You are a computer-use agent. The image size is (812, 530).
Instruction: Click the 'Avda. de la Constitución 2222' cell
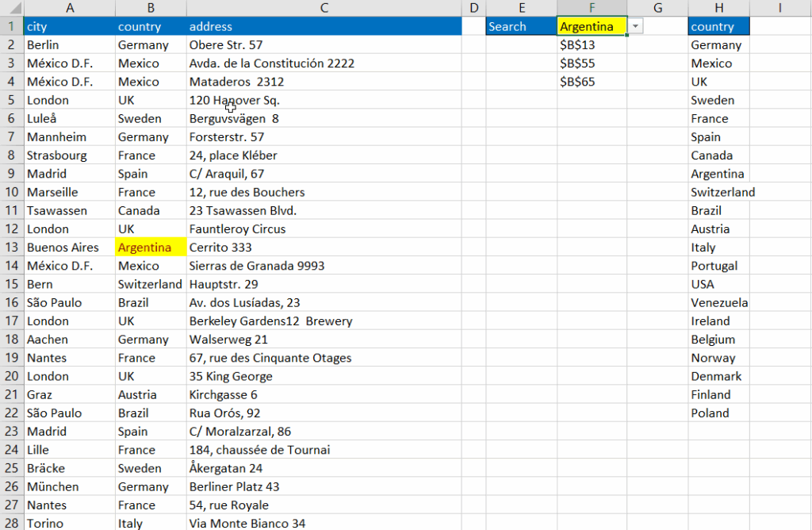tap(324, 63)
